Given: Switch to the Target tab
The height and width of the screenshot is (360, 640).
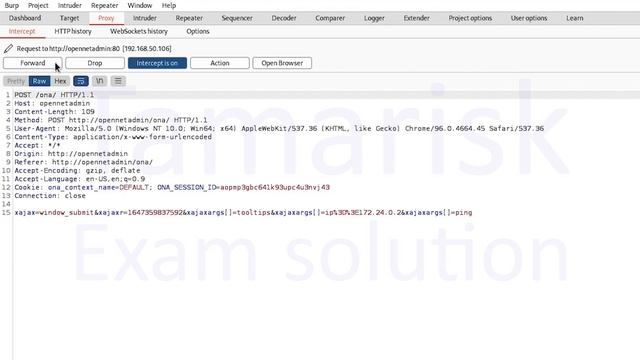Looking at the screenshot, I should tap(69, 18).
